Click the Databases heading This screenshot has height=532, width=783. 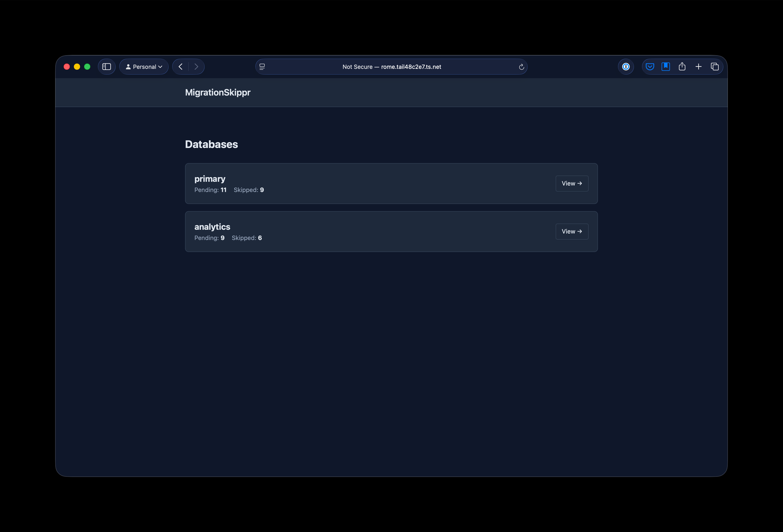211,144
